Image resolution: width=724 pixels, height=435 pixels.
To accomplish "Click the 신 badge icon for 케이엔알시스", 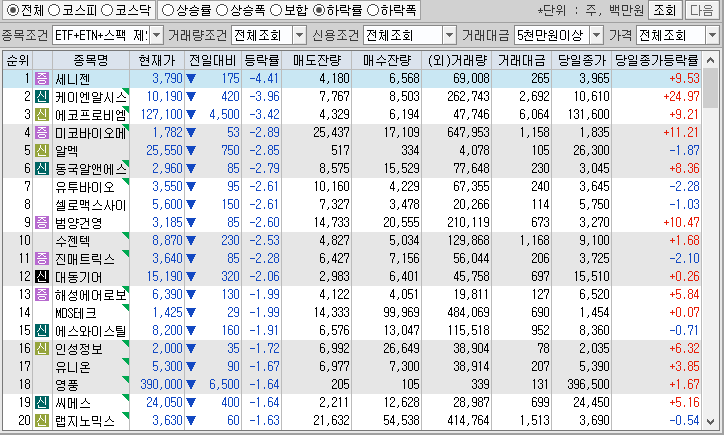I will pos(42,97).
